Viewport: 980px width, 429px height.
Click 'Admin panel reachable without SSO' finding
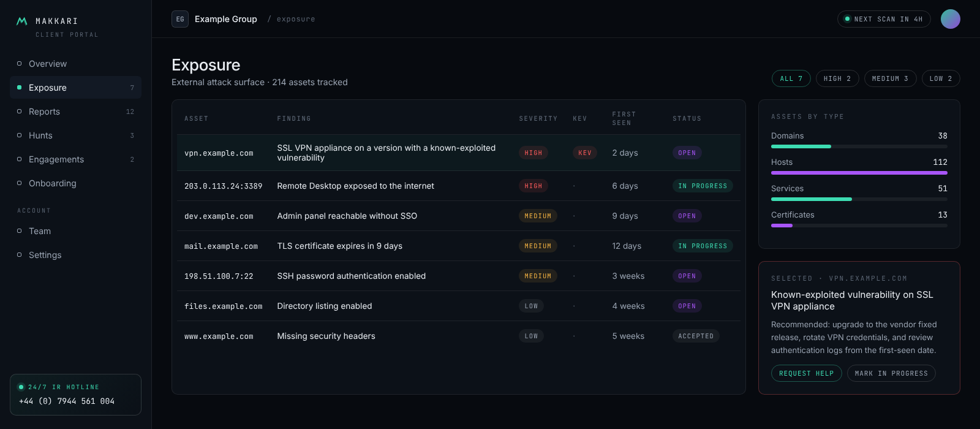(x=347, y=216)
